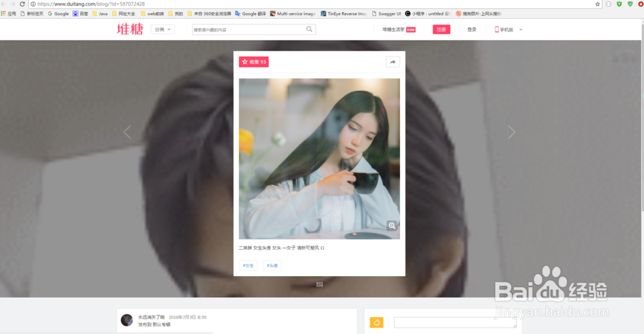Open user profile 永远消失了哦
This screenshot has height=334, width=644.
pyautogui.click(x=151, y=317)
